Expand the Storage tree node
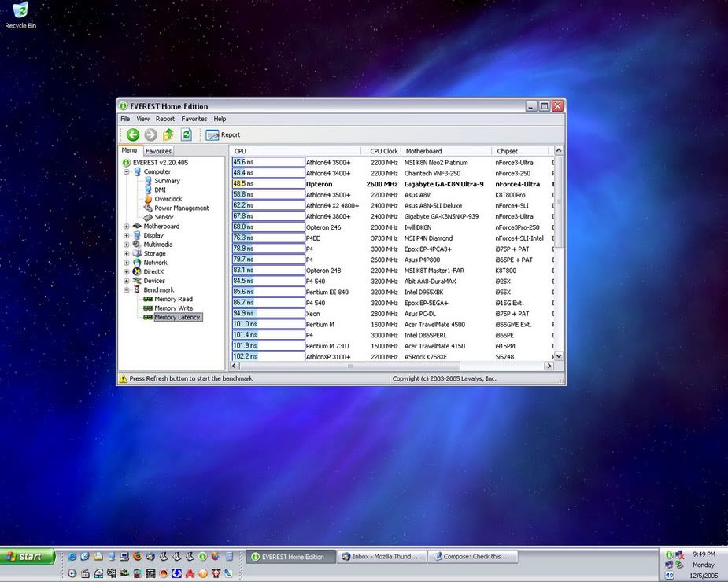The image size is (728, 582). [x=127, y=254]
